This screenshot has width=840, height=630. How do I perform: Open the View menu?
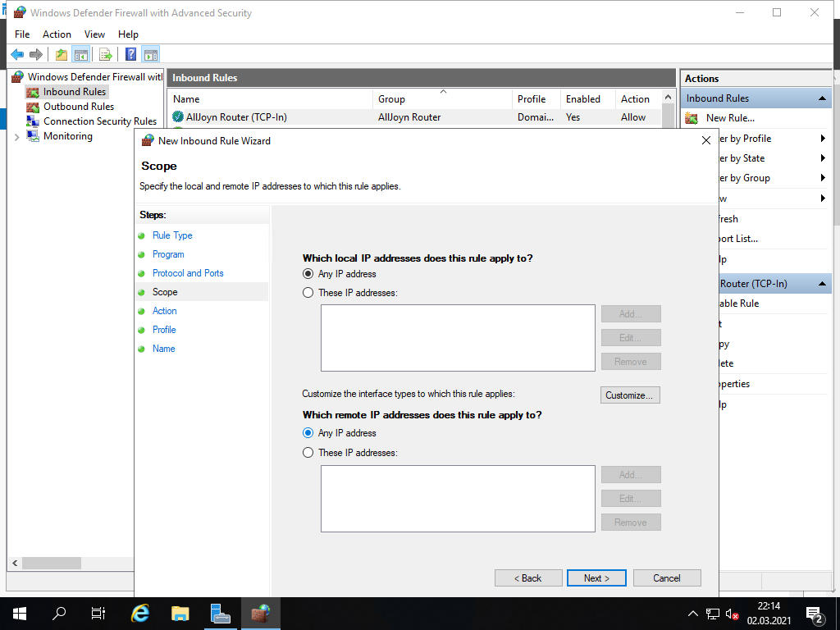tap(94, 34)
